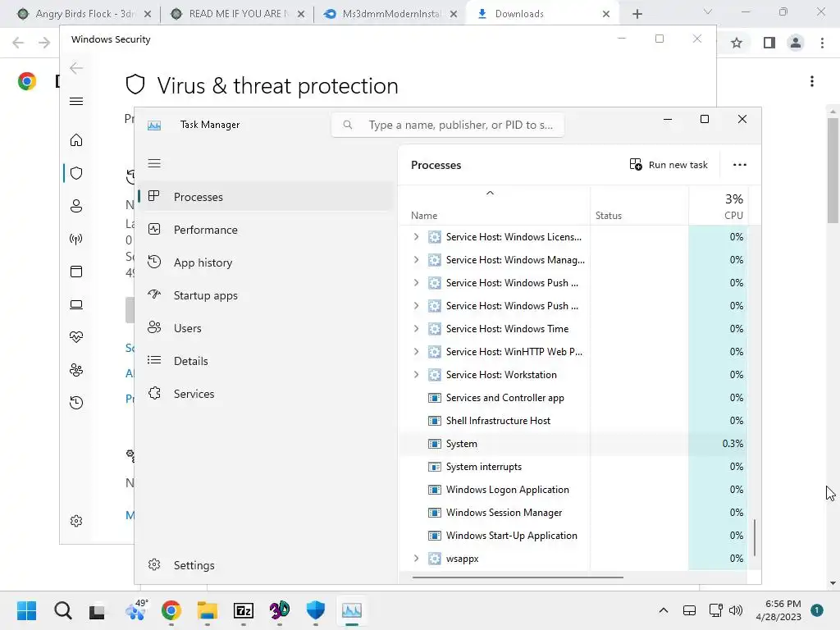Viewport: 840px width, 630px height.
Task: Open Chrome profile avatar
Action: pyautogui.click(x=796, y=43)
